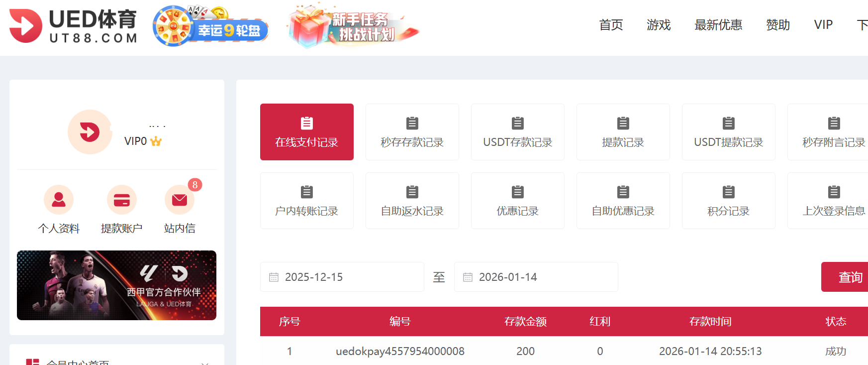Select the USDT存款记录 tab
The image size is (868, 365).
(x=518, y=132)
